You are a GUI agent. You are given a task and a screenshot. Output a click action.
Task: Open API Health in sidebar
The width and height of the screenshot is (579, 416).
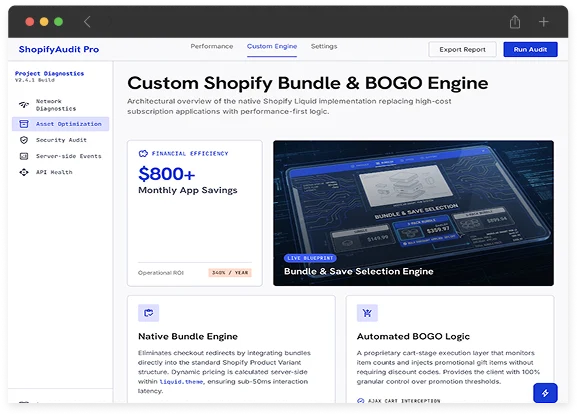(60, 172)
